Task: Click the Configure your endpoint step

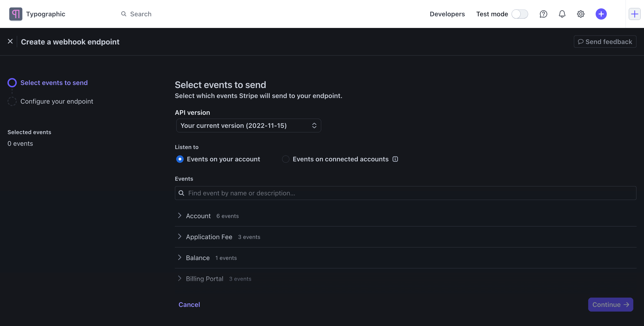Action: coord(56,101)
